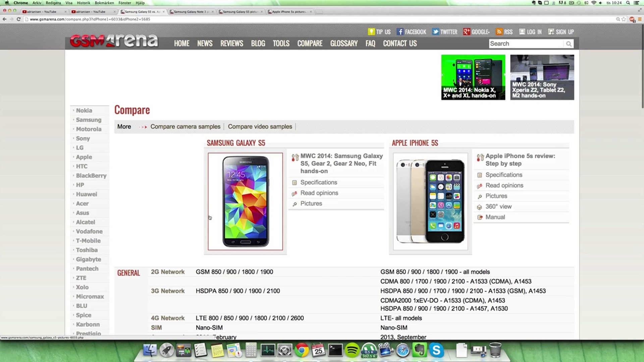Click the search magnifier icon
The width and height of the screenshot is (644, 362).
[x=569, y=44]
